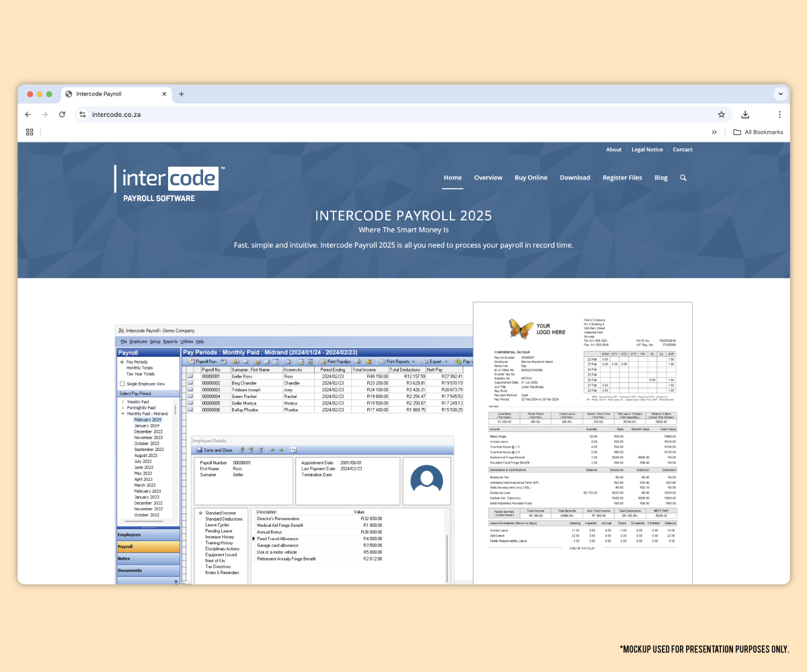
Task: Select the Notes sidebar section
Action: (149, 558)
